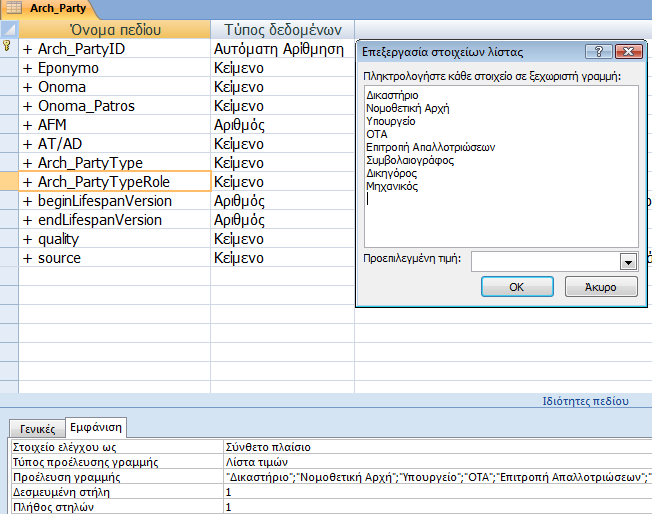Confirm the list with OK button
The width and height of the screenshot is (652, 514).
(x=517, y=287)
